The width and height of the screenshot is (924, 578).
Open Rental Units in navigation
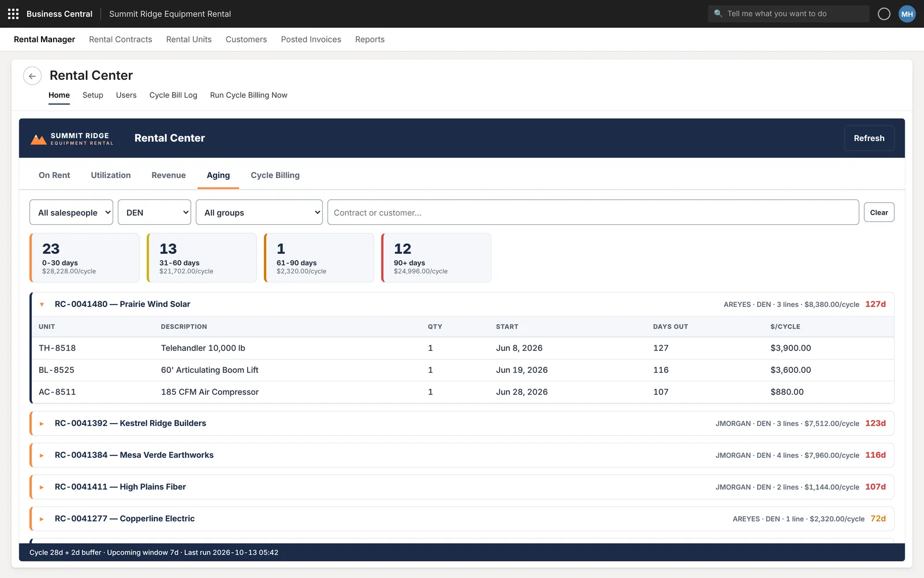pos(189,39)
